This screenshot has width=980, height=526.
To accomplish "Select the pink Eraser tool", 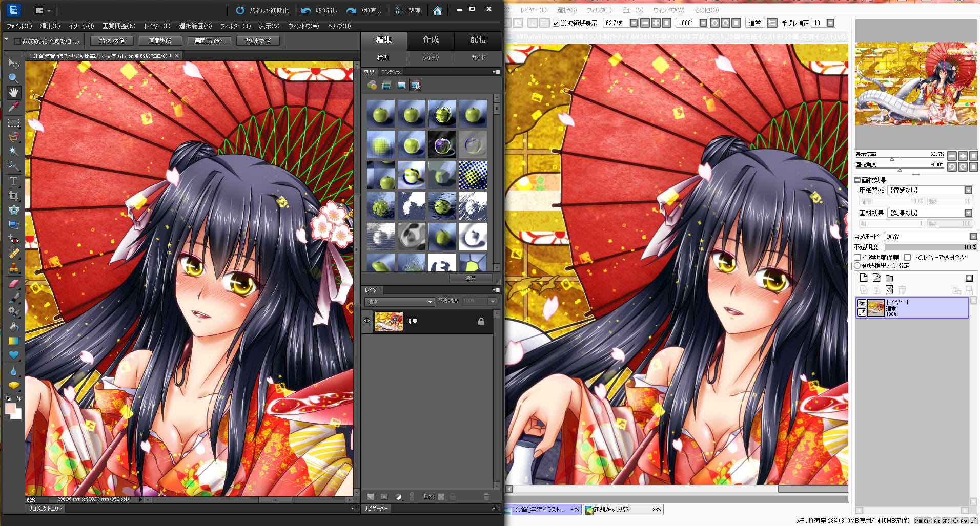I will [x=14, y=283].
